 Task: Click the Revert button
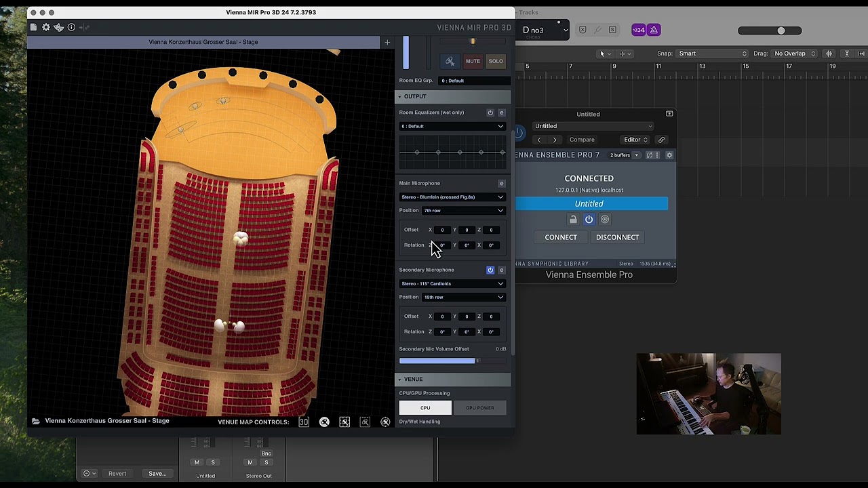(117, 474)
